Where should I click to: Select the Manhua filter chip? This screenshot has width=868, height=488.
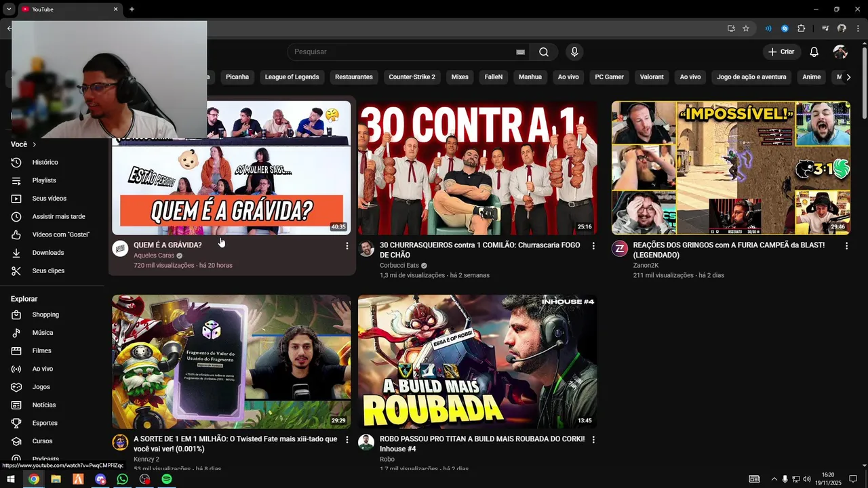click(530, 77)
